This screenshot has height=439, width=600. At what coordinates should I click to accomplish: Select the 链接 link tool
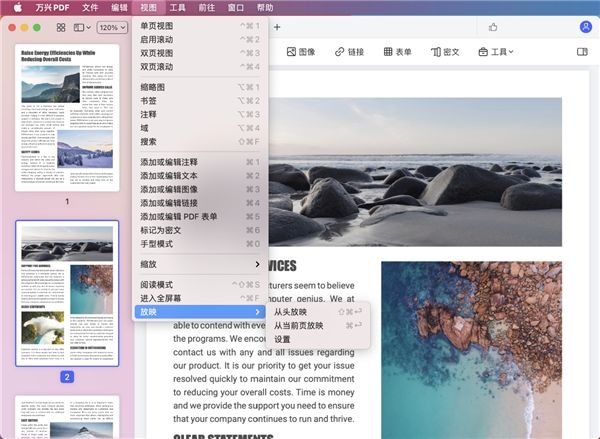click(349, 52)
